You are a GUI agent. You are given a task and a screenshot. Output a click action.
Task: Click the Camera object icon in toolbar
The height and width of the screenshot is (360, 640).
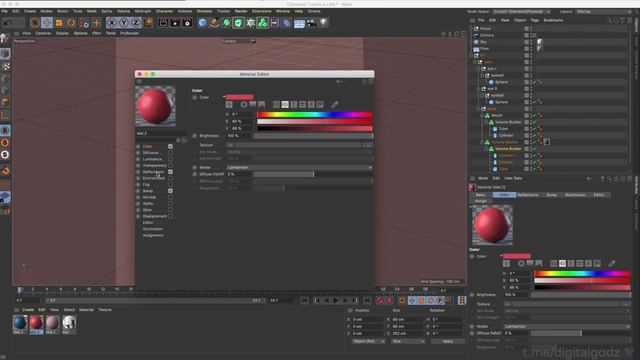click(311, 23)
